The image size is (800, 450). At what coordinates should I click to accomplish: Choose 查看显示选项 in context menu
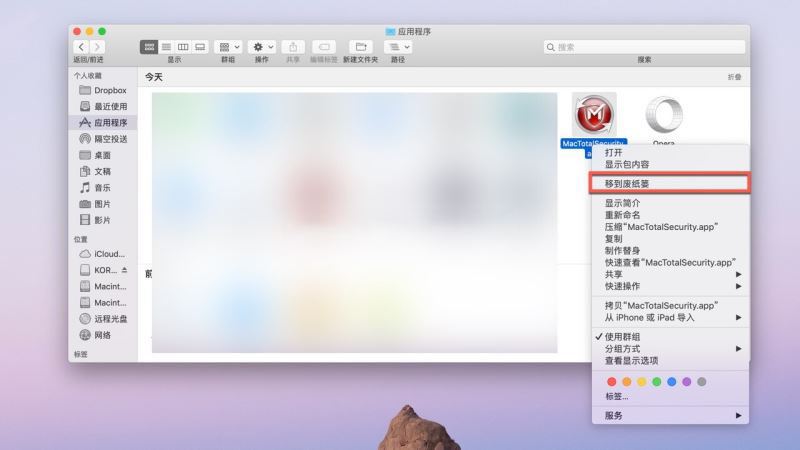tap(670, 361)
